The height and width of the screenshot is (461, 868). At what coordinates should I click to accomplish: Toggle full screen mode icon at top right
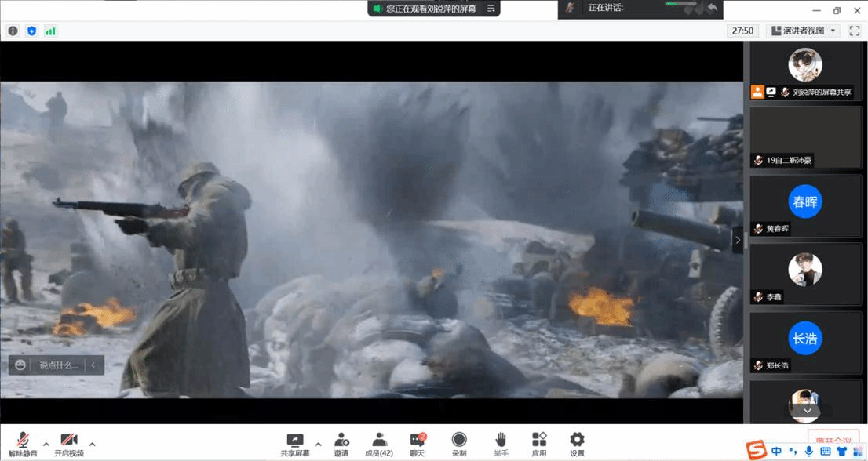click(853, 31)
